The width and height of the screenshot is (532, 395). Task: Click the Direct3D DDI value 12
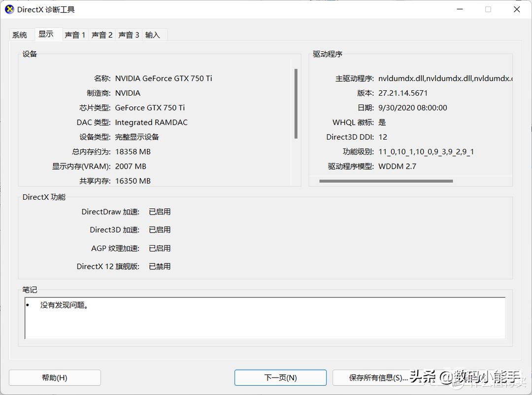click(383, 137)
